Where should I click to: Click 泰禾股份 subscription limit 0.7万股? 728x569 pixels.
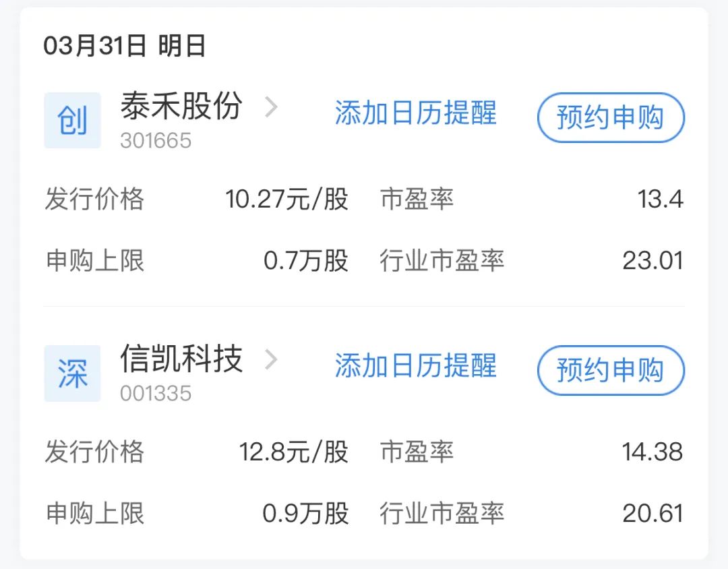(x=305, y=261)
